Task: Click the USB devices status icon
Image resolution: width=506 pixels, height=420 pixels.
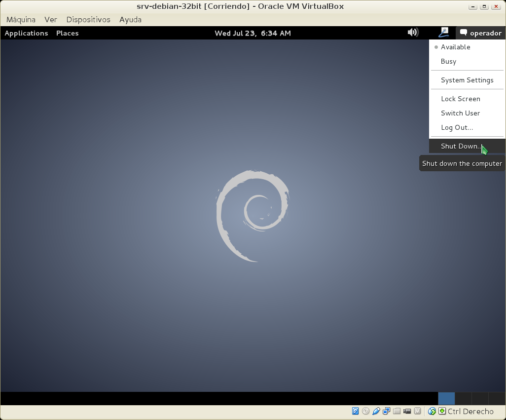Action: pos(376,411)
